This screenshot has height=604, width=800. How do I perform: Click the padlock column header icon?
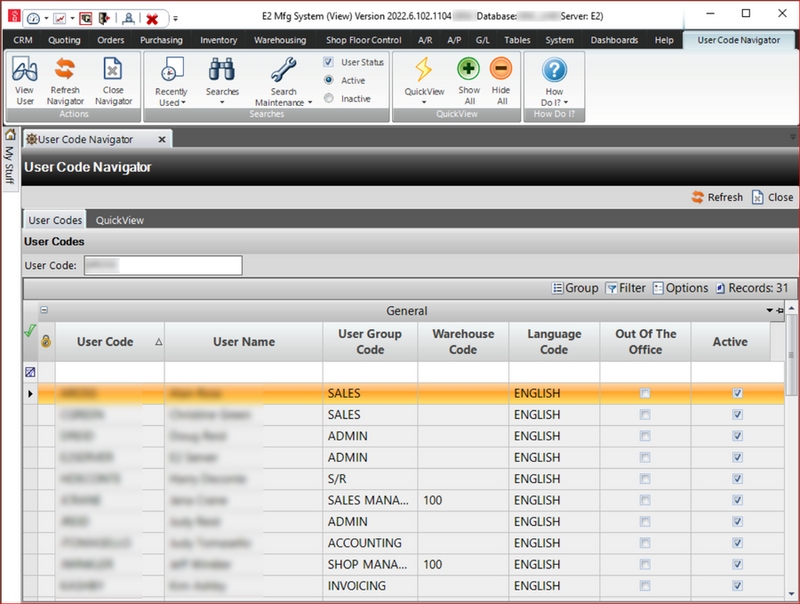[x=46, y=341]
